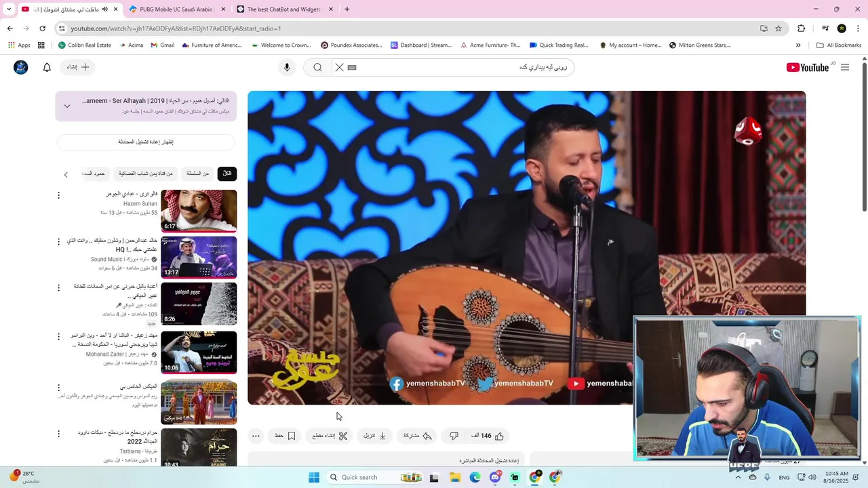This screenshot has height=488, width=868.
Task: Bookmark this page with the star
Action: pos(778,28)
